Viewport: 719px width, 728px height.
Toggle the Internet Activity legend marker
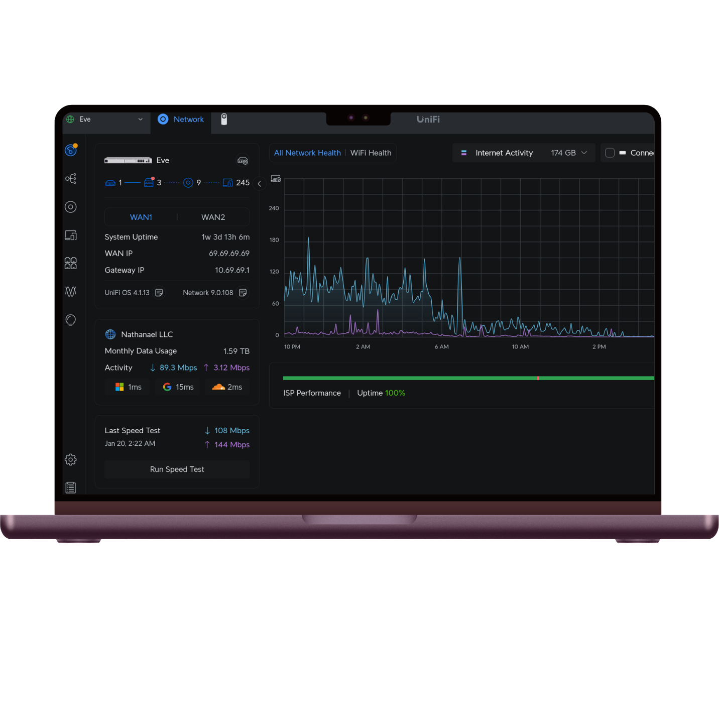click(463, 153)
